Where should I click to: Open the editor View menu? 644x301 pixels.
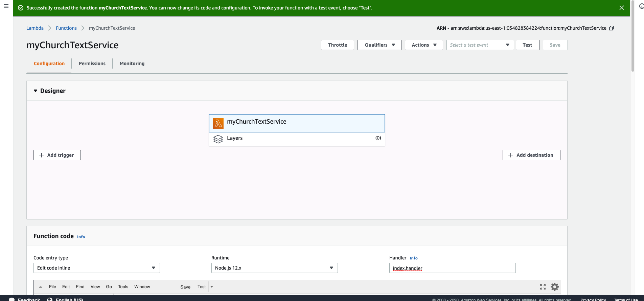[x=95, y=287]
